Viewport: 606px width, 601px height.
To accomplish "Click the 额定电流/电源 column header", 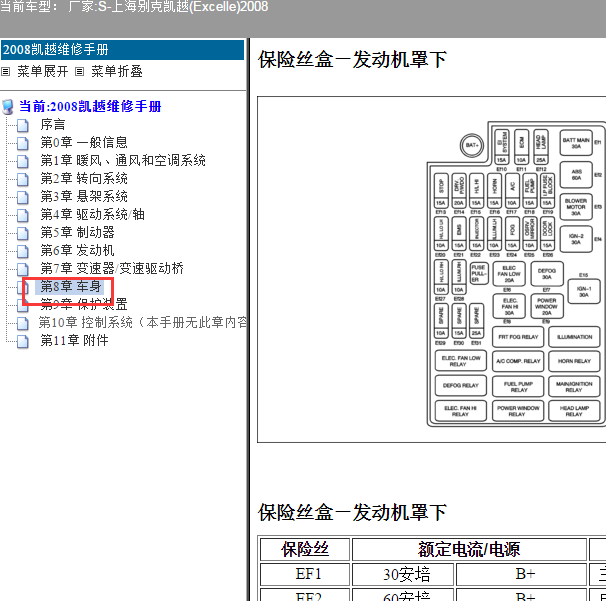I will [469, 549].
